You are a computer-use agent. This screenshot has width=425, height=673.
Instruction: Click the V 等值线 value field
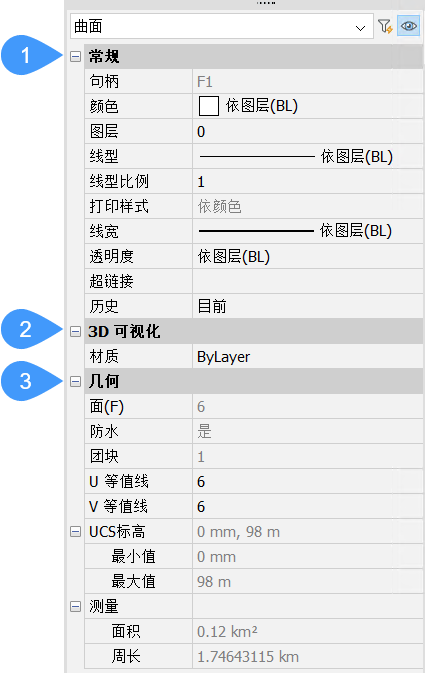click(x=308, y=506)
